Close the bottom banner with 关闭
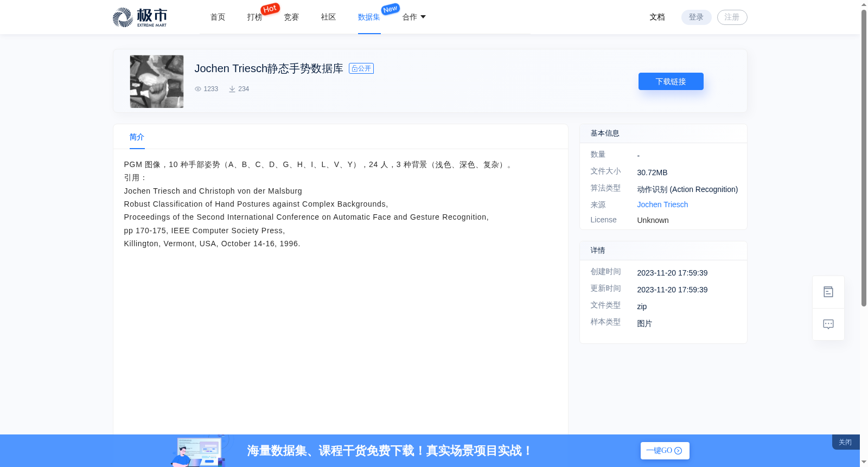Screen dimensions: 868x467 click(x=845, y=442)
